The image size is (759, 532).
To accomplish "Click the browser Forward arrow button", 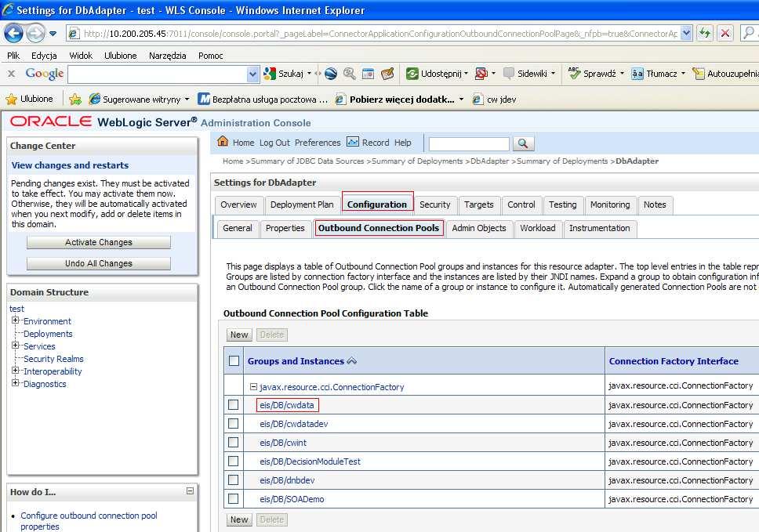I will coord(34,34).
